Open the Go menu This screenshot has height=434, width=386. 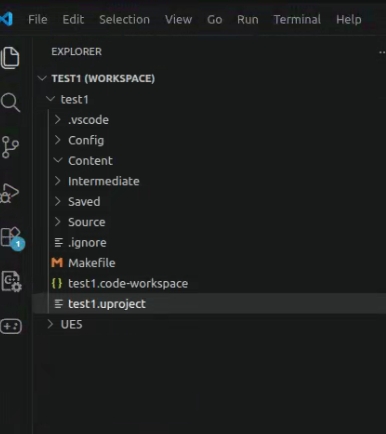[215, 19]
